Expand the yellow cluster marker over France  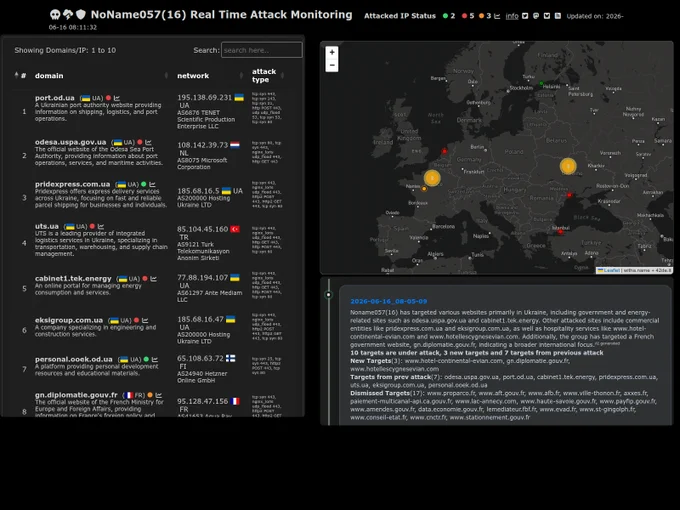(432, 178)
